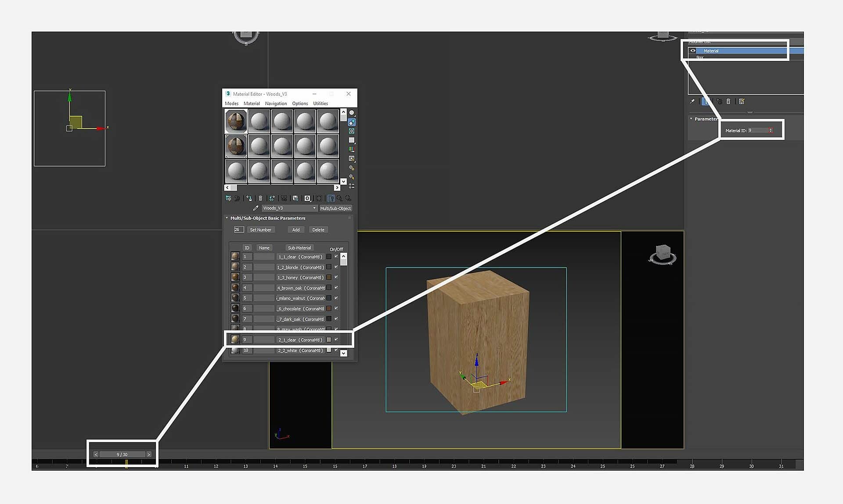Toggle the Backlight icon in side toolbar
The image size is (843, 504).
[352, 122]
